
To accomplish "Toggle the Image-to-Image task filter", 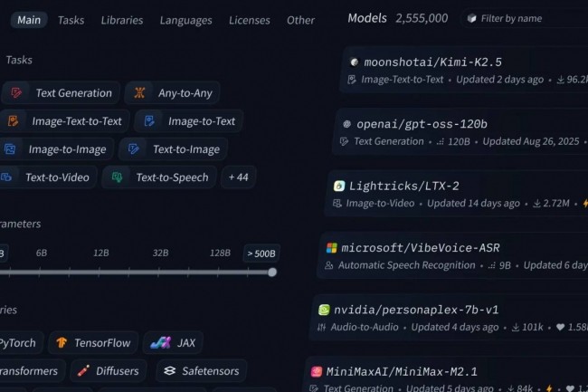I will (55, 149).
